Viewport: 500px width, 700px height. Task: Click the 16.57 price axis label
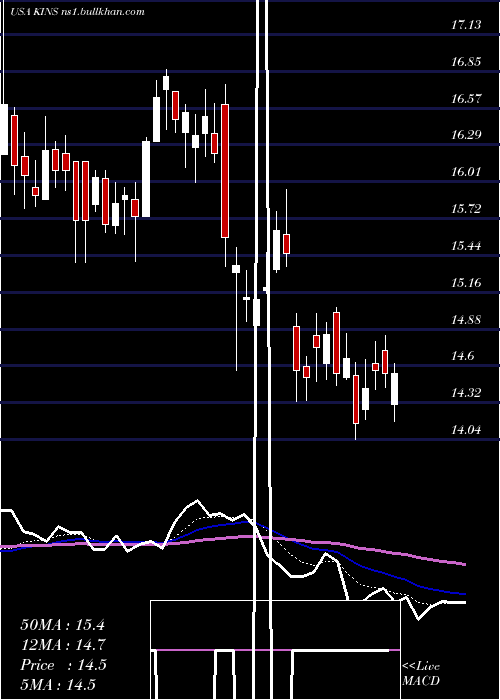[466, 99]
